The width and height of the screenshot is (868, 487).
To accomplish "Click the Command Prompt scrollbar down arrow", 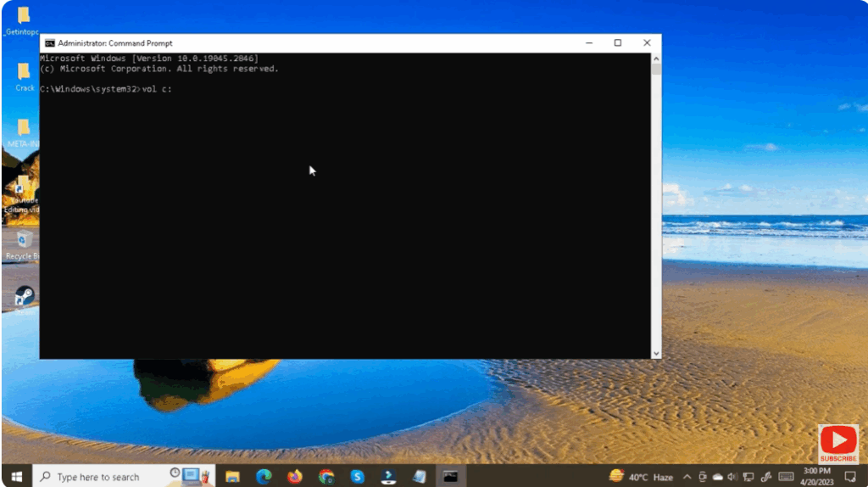I will coord(656,352).
